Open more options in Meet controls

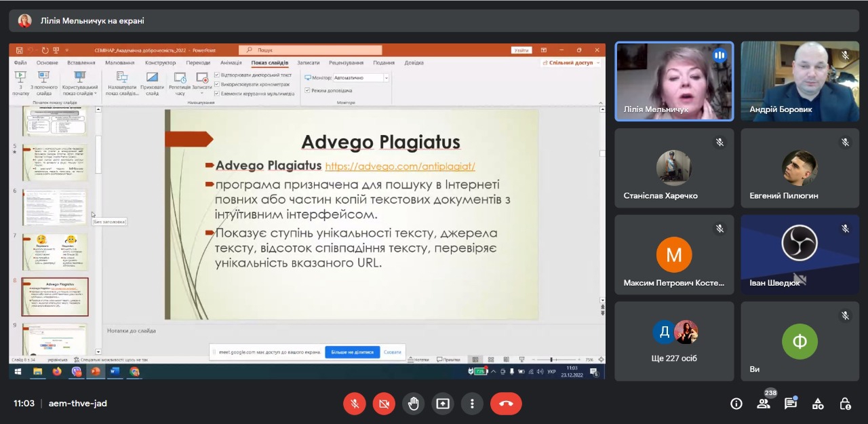click(x=472, y=404)
